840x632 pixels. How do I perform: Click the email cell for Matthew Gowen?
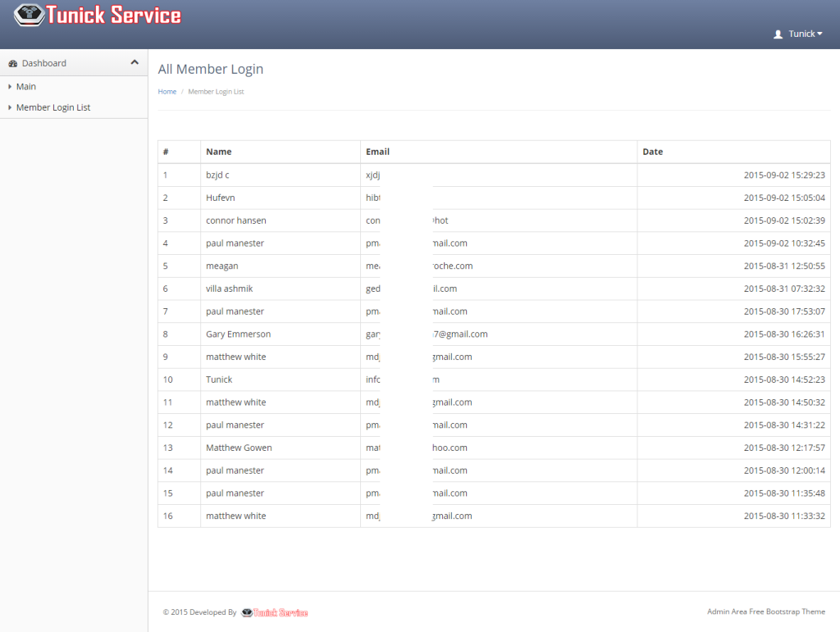499,448
